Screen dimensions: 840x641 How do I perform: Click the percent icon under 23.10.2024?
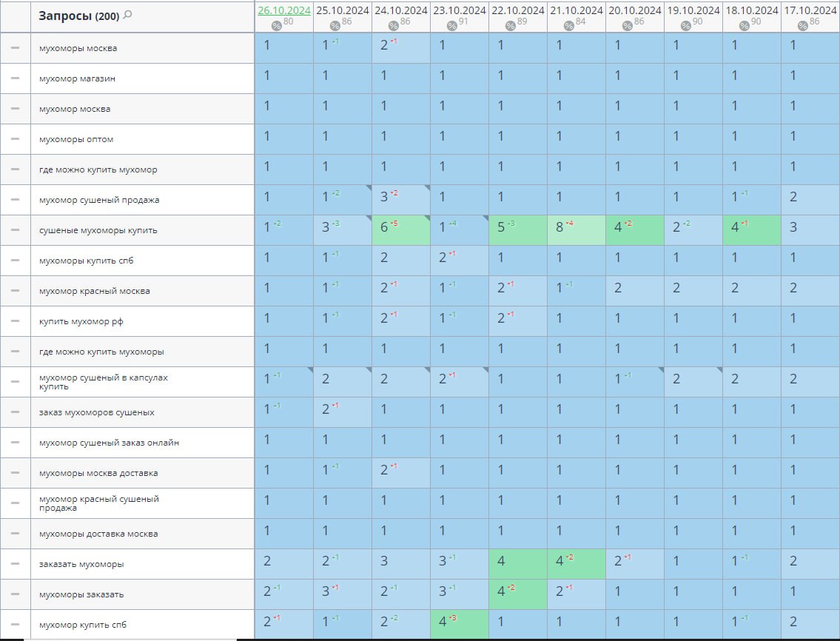pos(452,26)
